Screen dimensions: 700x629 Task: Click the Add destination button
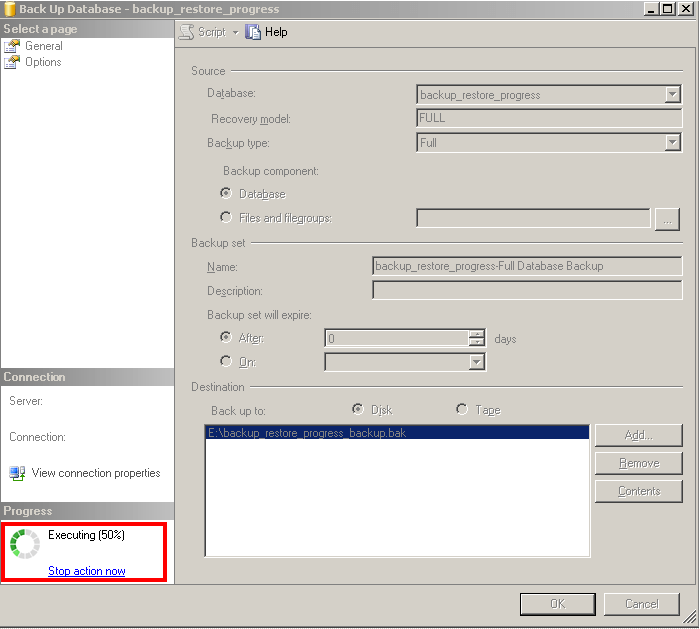(638, 435)
